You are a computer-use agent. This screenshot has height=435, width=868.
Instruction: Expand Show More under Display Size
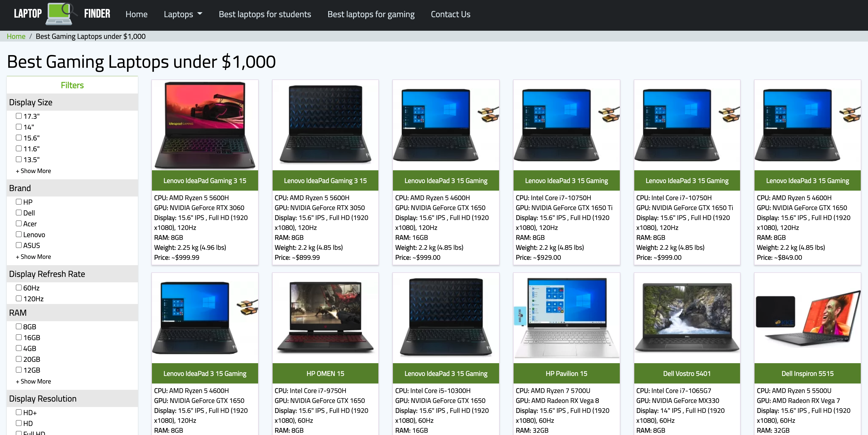(x=33, y=171)
